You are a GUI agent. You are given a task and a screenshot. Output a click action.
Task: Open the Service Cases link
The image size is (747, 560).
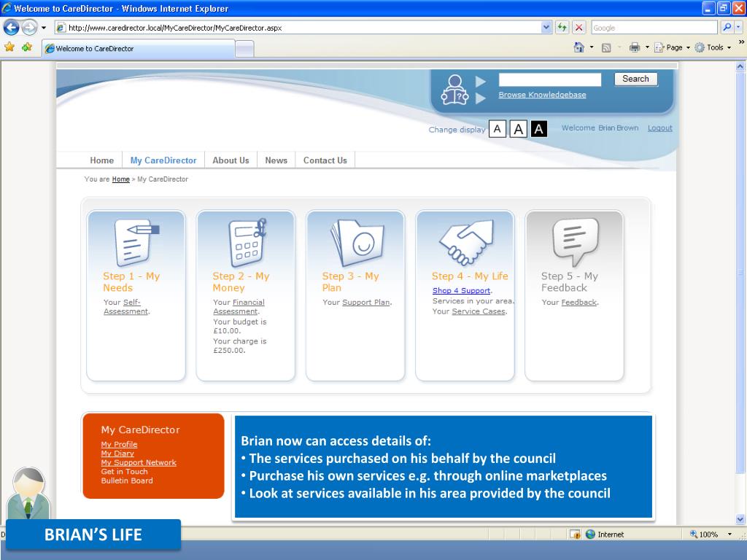pos(479,311)
